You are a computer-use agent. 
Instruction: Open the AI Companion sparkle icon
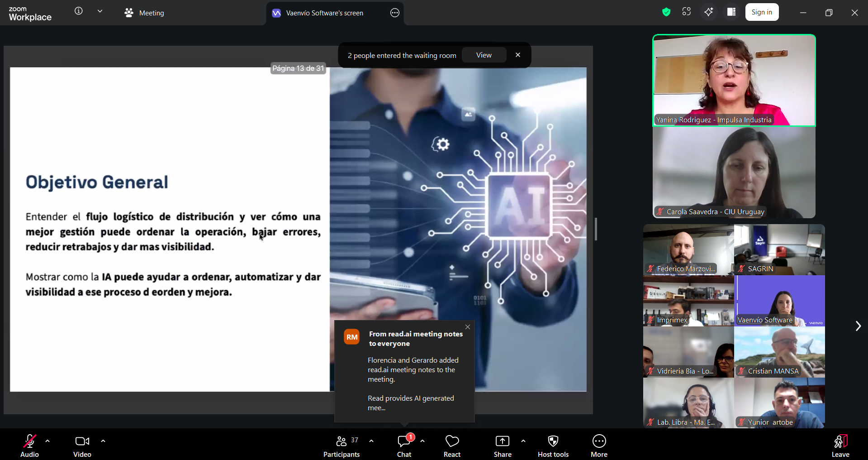(709, 12)
